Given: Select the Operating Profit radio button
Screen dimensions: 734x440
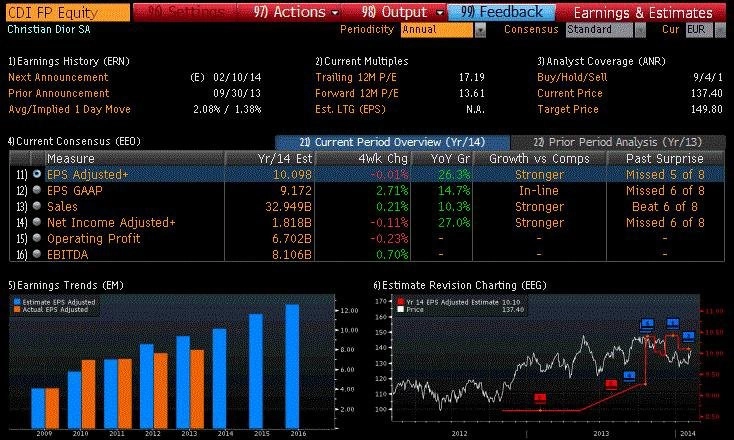Looking at the screenshot, I should tap(37, 238).
